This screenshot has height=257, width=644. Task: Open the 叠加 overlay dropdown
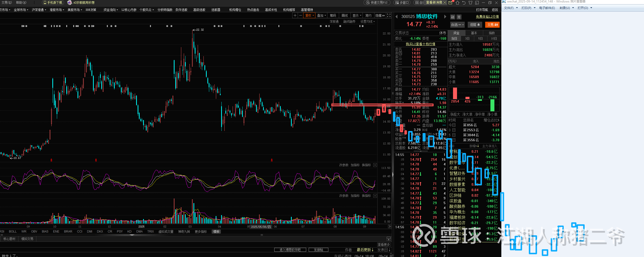point(321,15)
